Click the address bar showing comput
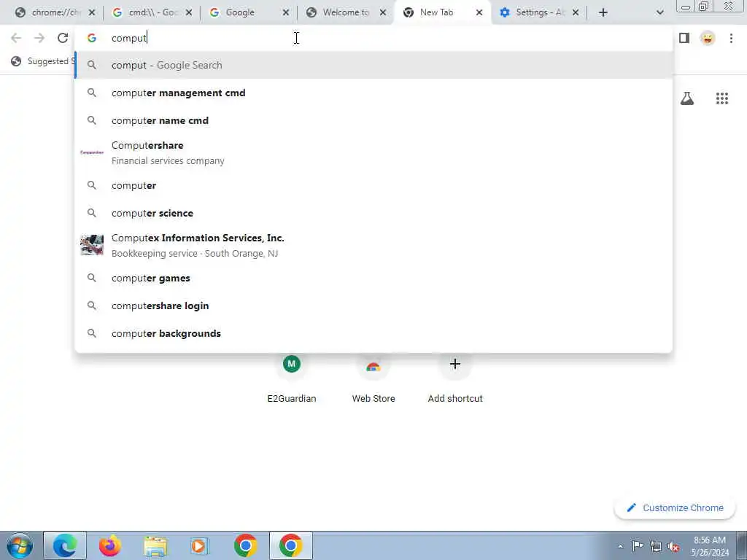This screenshot has width=747, height=560. point(373,38)
